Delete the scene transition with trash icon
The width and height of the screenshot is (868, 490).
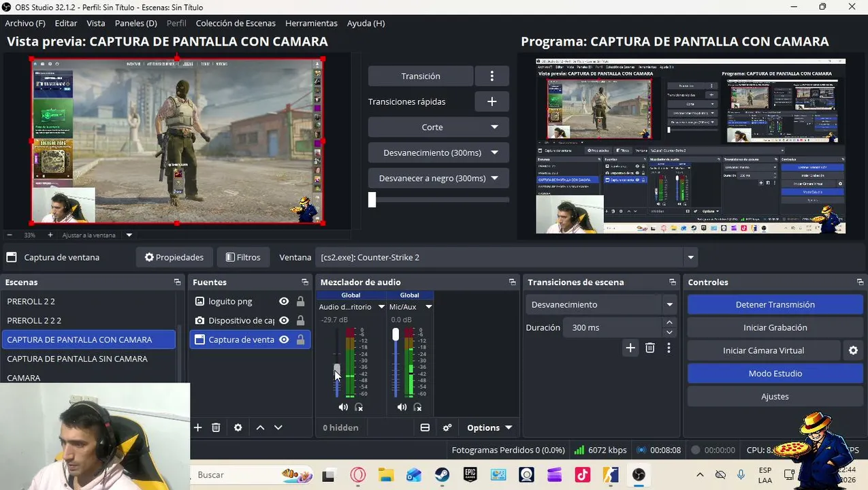[x=649, y=348]
